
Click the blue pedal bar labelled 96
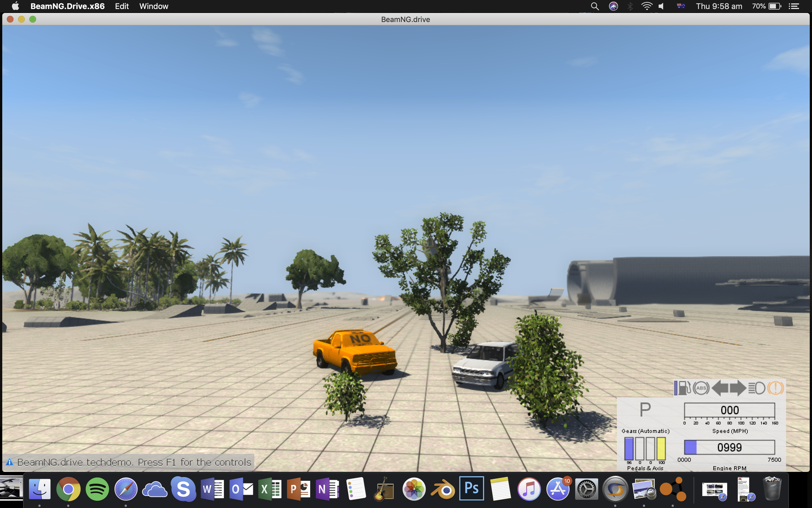pos(629,448)
